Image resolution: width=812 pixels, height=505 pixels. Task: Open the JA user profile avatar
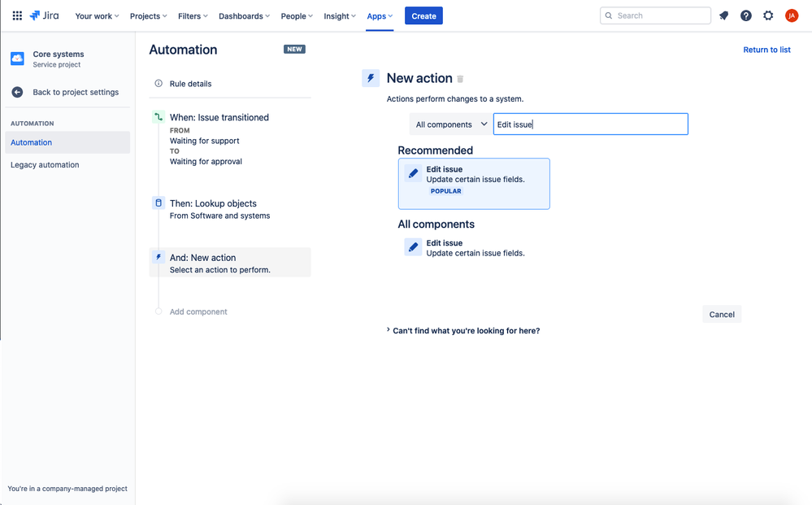792,15
